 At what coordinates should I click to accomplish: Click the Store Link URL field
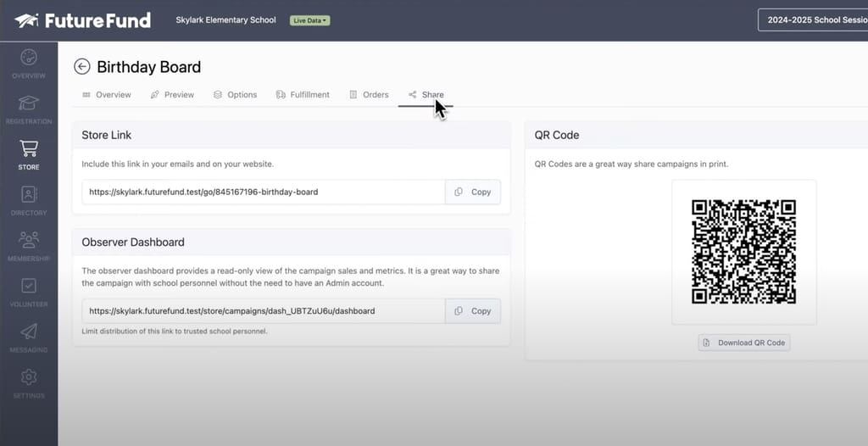[264, 192]
